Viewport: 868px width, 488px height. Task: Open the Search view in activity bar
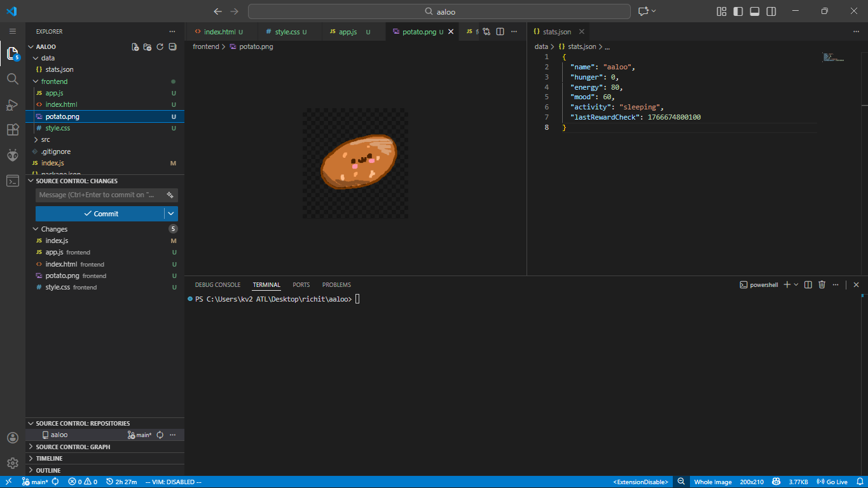(12, 79)
